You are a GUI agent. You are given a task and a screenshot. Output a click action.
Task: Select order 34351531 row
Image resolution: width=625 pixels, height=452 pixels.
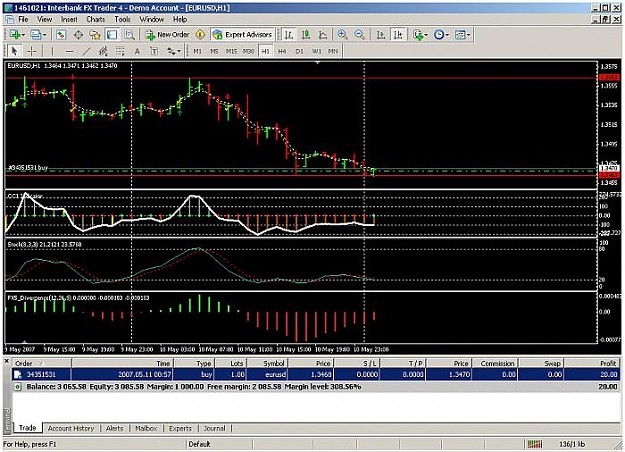pyautogui.click(x=316, y=375)
